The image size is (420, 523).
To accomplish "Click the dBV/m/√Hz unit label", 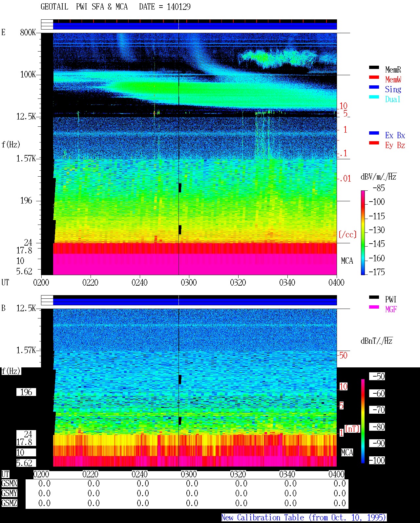I will tap(378, 177).
